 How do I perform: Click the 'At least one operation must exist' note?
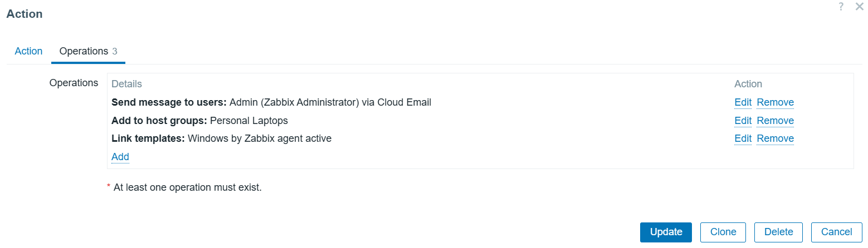tap(187, 187)
